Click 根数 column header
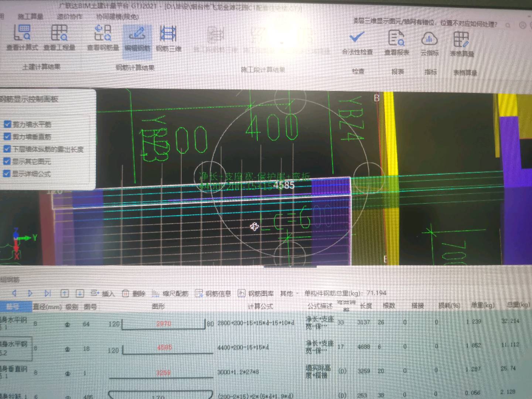532x399 pixels. [389, 306]
